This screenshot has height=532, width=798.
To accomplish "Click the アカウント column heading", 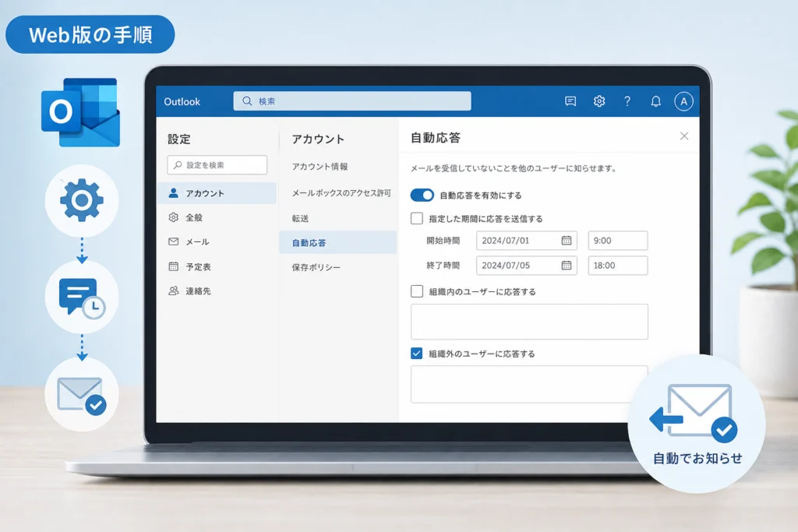I will coord(318,139).
